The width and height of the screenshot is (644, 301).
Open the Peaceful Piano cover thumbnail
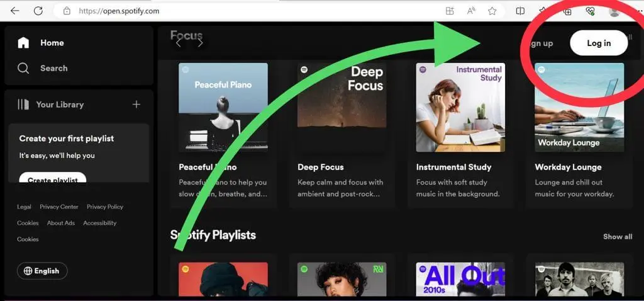[x=223, y=107]
